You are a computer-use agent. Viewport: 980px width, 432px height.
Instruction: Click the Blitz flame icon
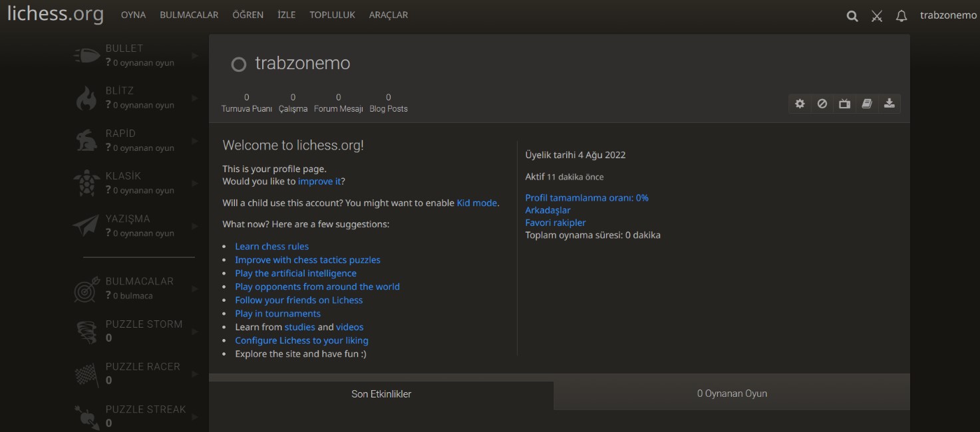86,98
